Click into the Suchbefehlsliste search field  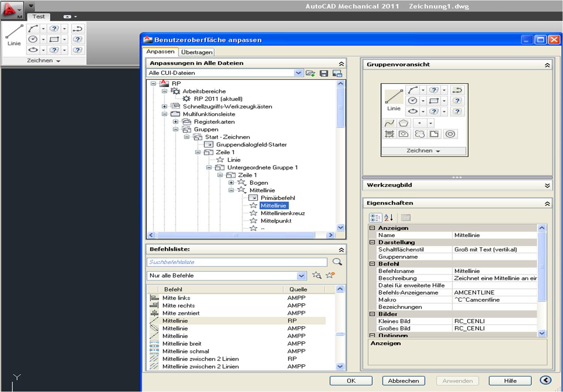pyautogui.click(x=237, y=262)
